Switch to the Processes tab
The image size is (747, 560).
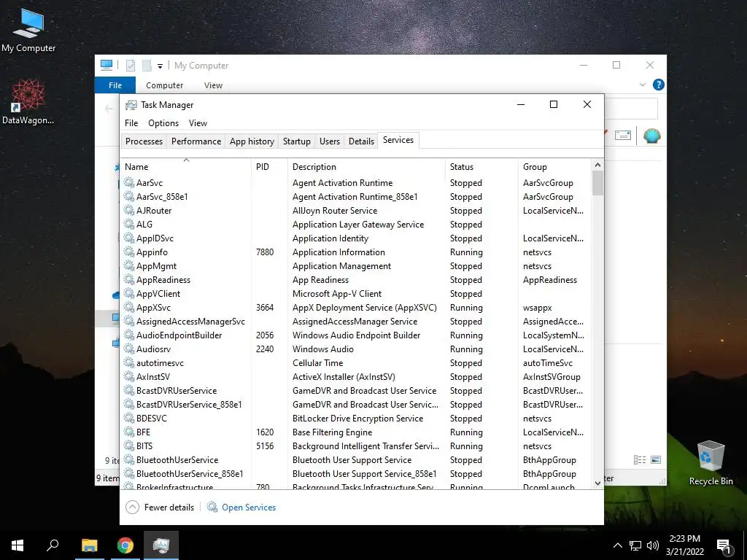coord(144,141)
